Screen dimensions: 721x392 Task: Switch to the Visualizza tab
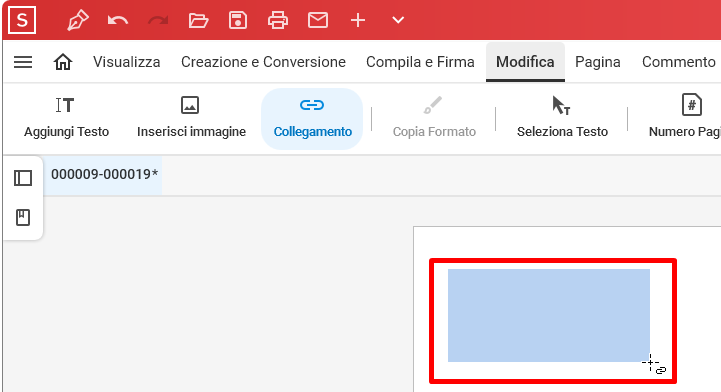[126, 62]
